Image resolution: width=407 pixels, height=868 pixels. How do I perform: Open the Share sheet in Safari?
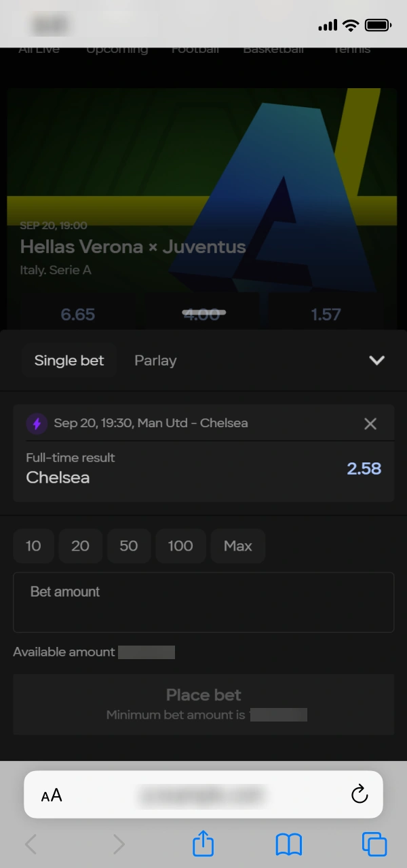(x=203, y=844)
